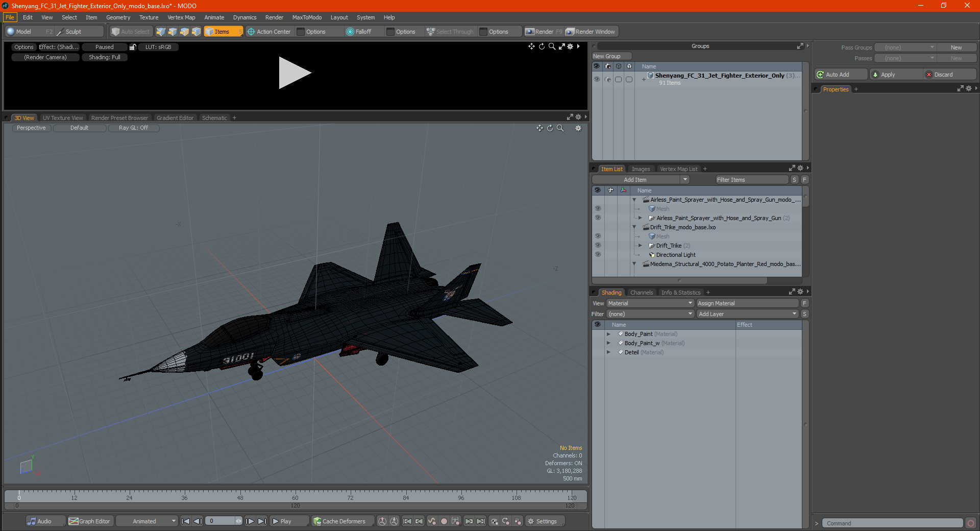Switch to the Channels tab

642,293
